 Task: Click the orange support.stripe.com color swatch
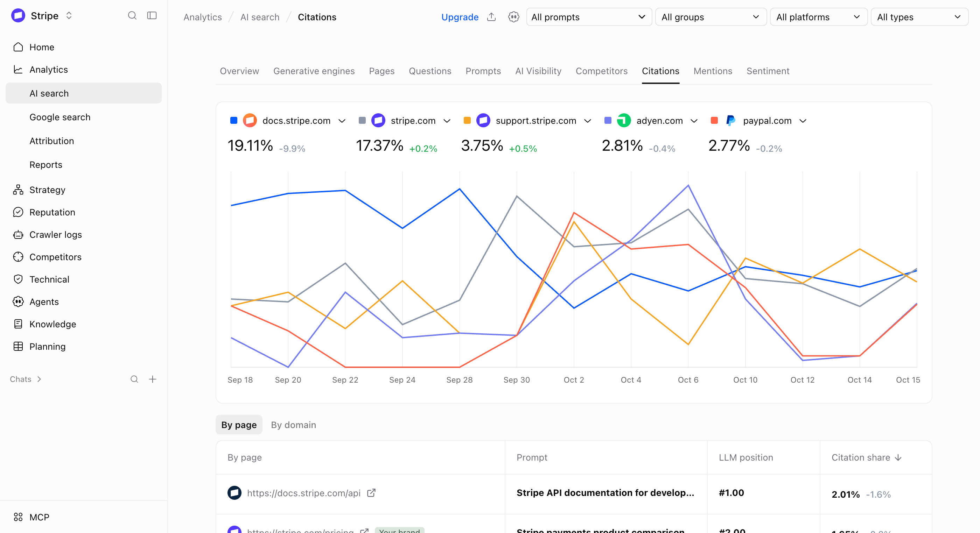point(467,121)
